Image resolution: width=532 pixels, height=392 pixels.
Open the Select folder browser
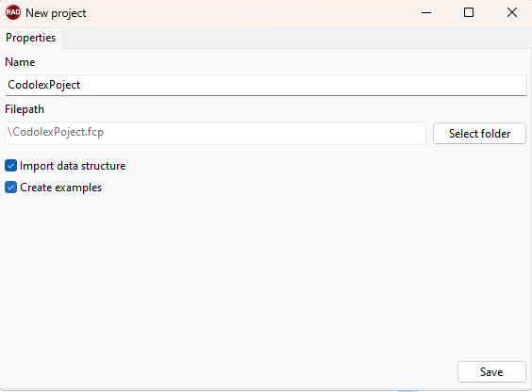(x=479, y=134)
